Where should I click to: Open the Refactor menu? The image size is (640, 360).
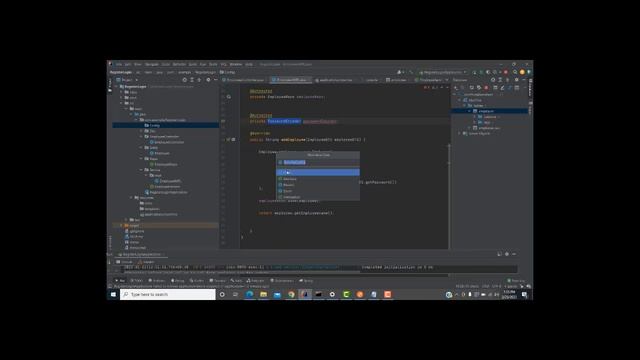pyautogui.click(x=179, y=64)
